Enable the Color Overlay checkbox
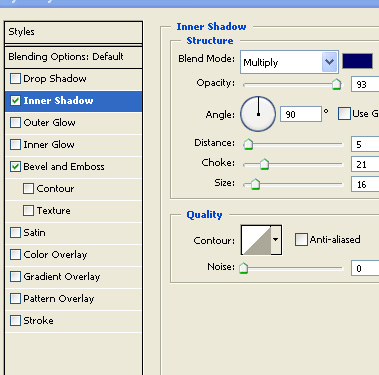 click(x=15, y=255)
